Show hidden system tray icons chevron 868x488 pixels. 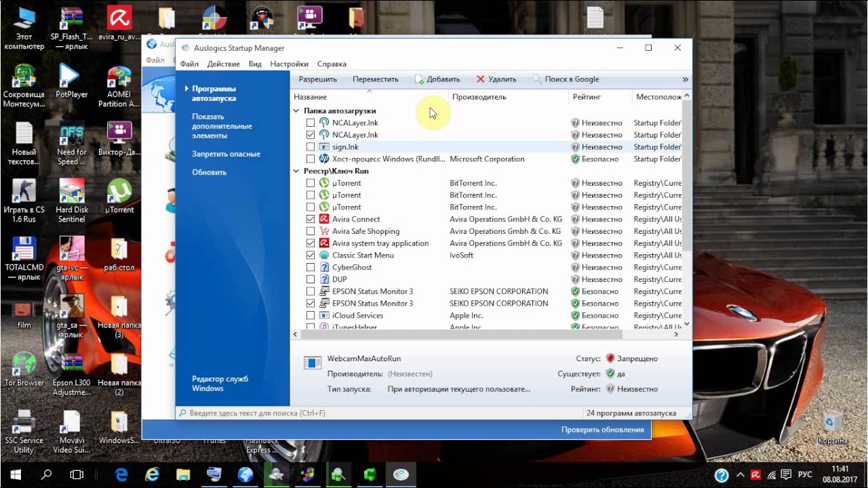pos(740,475)
